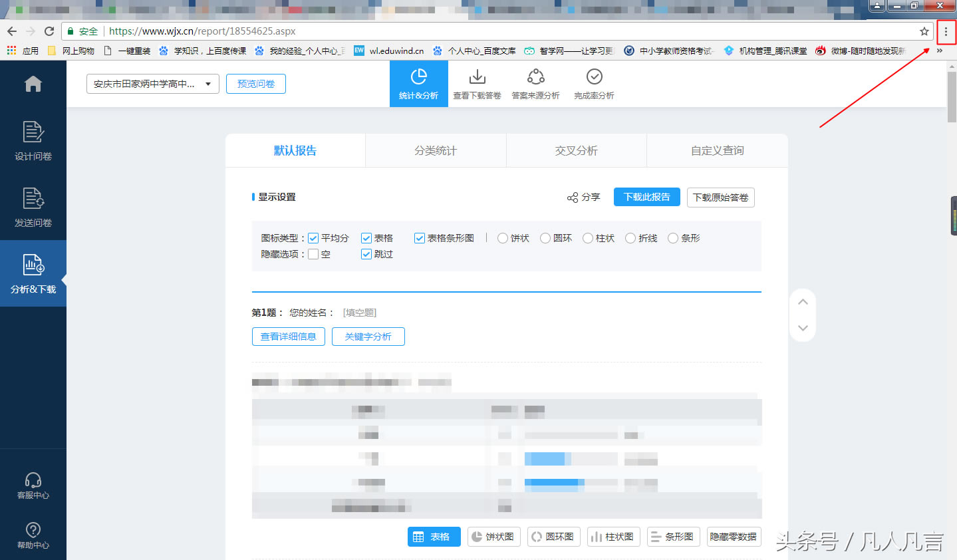Expand the survey name dropdown

point(208,84)
